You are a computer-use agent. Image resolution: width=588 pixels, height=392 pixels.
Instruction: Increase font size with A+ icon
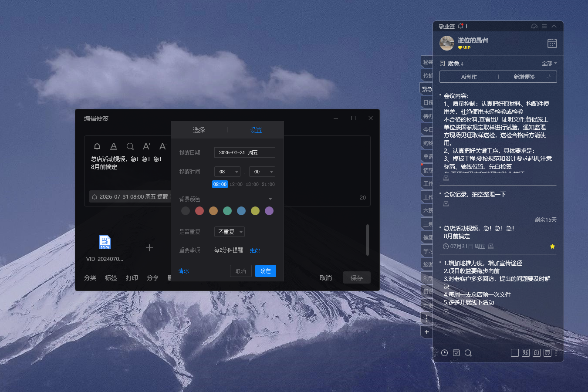tap(147, 146)
